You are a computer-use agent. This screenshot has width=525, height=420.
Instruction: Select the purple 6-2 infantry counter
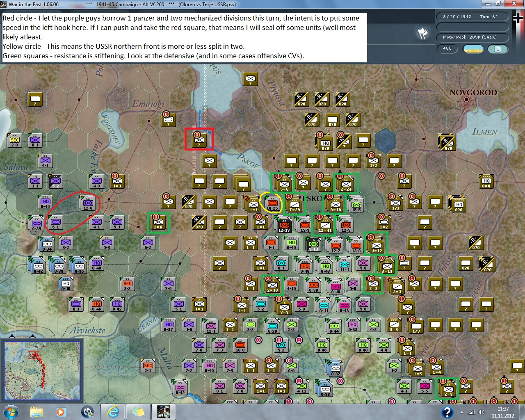point(148,243)
